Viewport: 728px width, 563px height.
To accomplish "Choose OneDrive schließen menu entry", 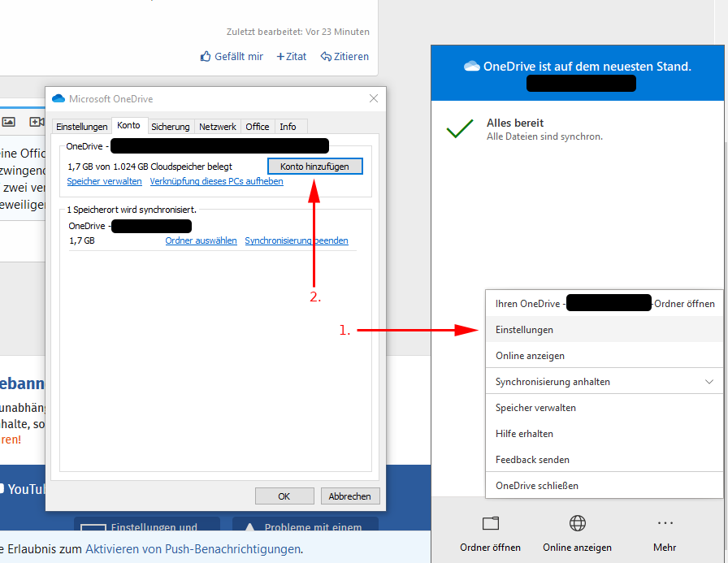I will [x=604, y=486].
